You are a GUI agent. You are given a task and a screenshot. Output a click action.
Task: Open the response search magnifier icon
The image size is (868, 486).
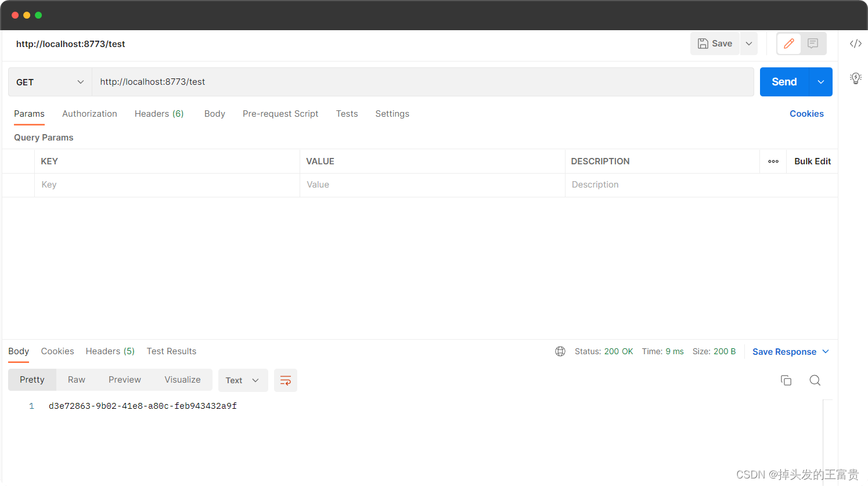tap(815, 380)
